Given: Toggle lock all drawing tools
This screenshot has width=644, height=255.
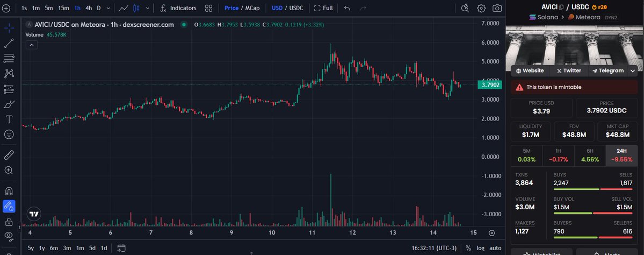Looking at the screenshot, I should click(x=9, y=222).
